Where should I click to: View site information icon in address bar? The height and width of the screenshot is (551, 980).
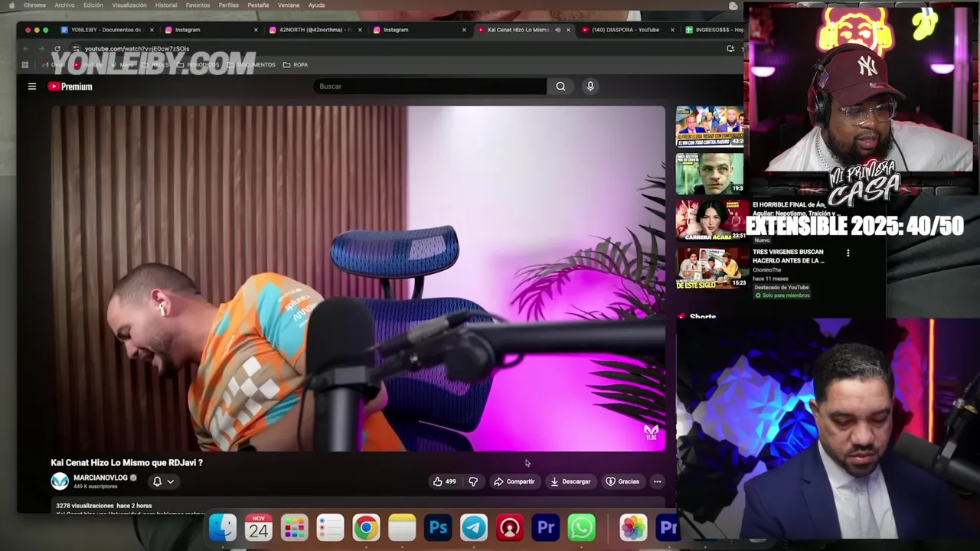[76, 49]
